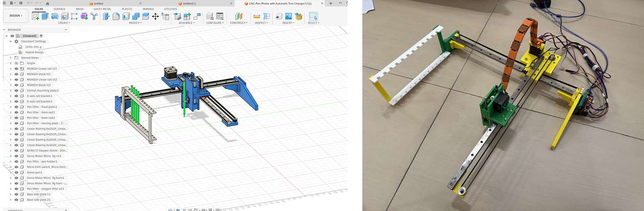The height and width of the screenshot is (211, 644).
Task: Select the Hole tool
Action: (64, 16)
